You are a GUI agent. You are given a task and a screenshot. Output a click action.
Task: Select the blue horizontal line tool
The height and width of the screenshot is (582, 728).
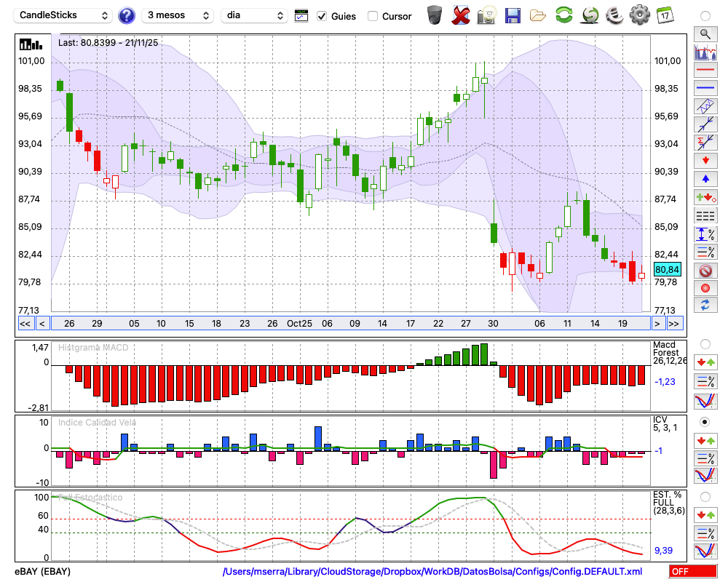coord(705,88)
